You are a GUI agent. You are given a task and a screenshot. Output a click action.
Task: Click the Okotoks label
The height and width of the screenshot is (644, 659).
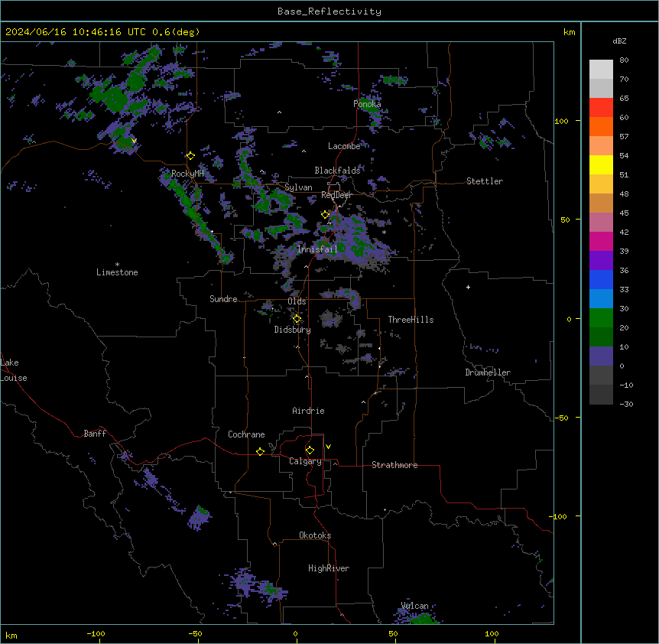pos(315,535)
